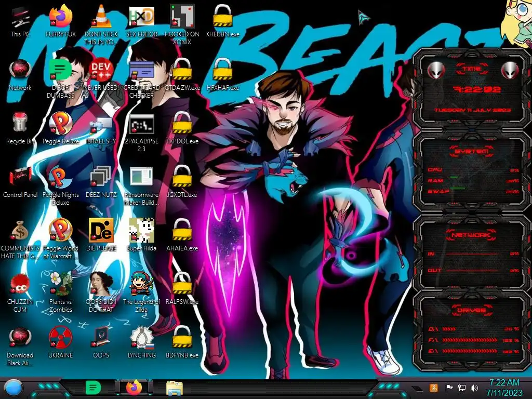Click the RAM usage row in SYSTEM widget
This screenshot has width=532, height=399.
click(x=474, y=180)
